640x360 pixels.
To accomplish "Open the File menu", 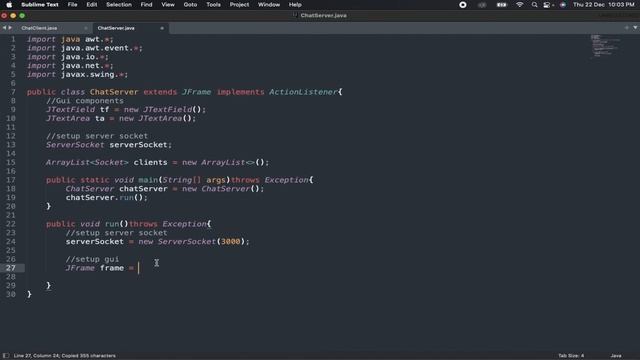I will coord(72,5).
